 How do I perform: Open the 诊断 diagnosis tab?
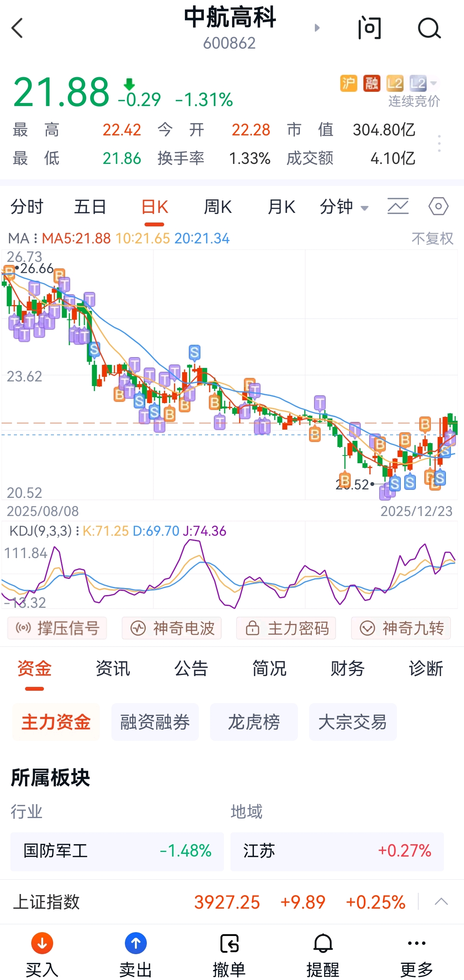click(426, 669)
